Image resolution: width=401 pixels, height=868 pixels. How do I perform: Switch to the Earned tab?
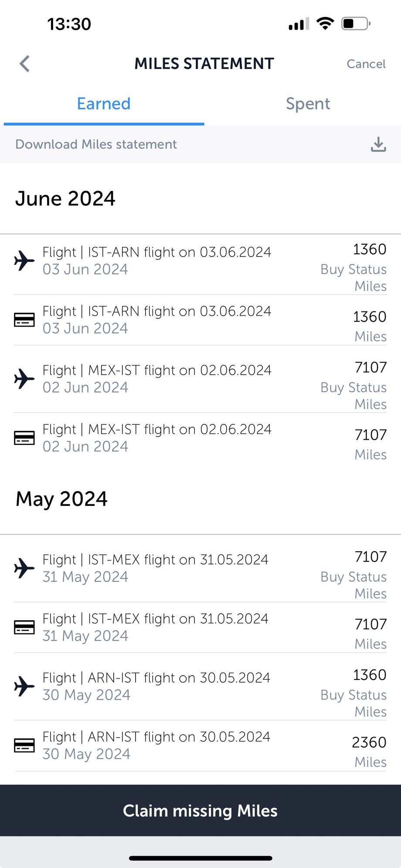[104, 104]
